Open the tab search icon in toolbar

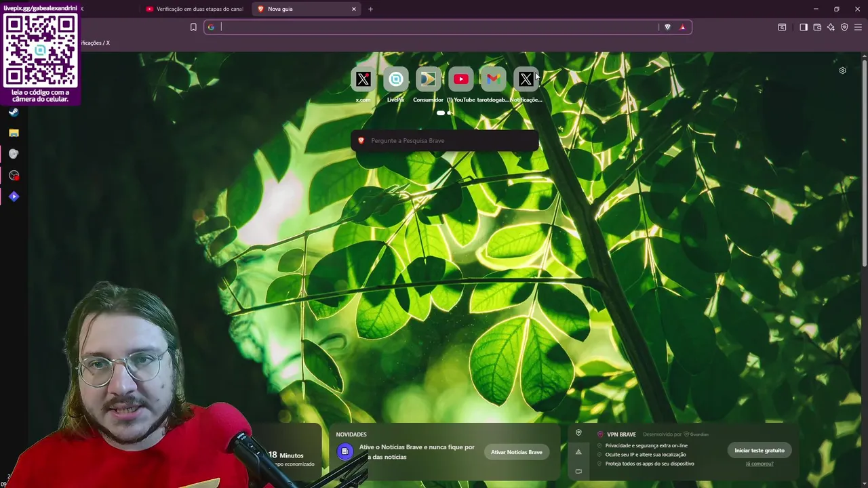point(782,27)
